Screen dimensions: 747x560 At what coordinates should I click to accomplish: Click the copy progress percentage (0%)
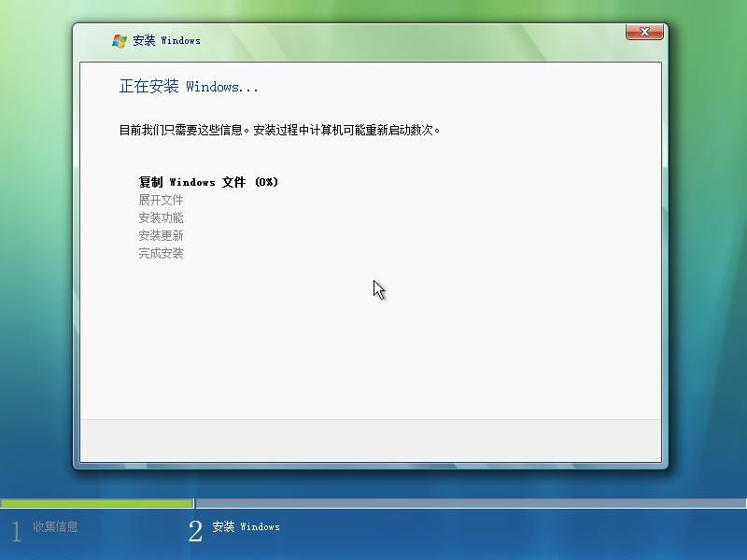click(x=267, y=182)
